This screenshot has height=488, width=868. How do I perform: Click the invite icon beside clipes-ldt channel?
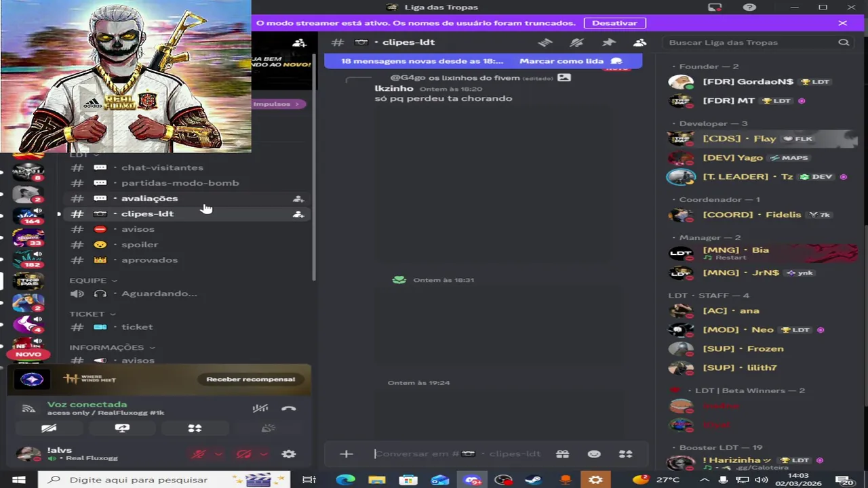pos(298,214)
